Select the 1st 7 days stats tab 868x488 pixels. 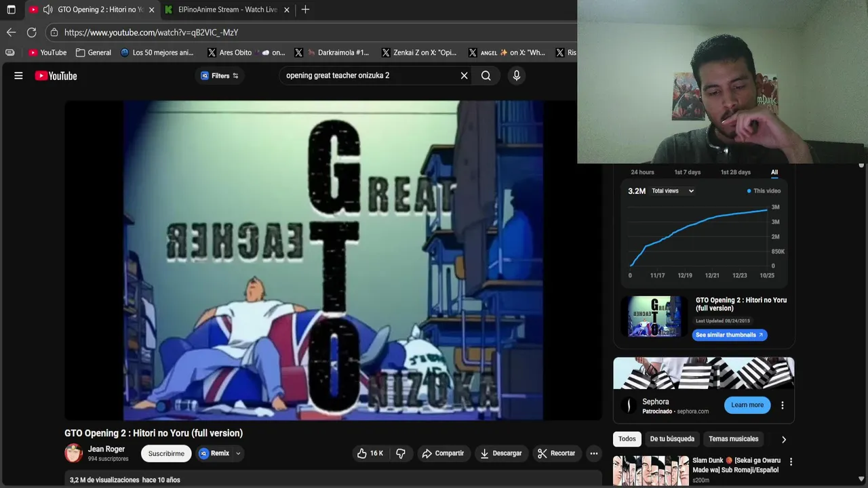pos(687,172)
